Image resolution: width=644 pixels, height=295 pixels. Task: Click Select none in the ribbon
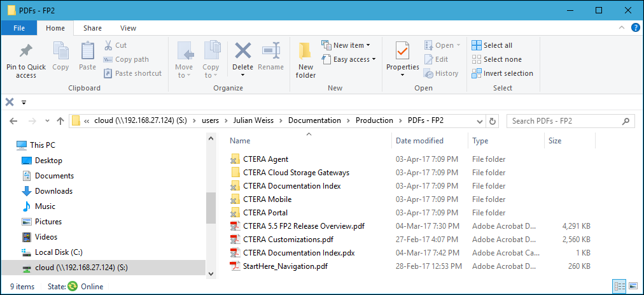[496, 59]
